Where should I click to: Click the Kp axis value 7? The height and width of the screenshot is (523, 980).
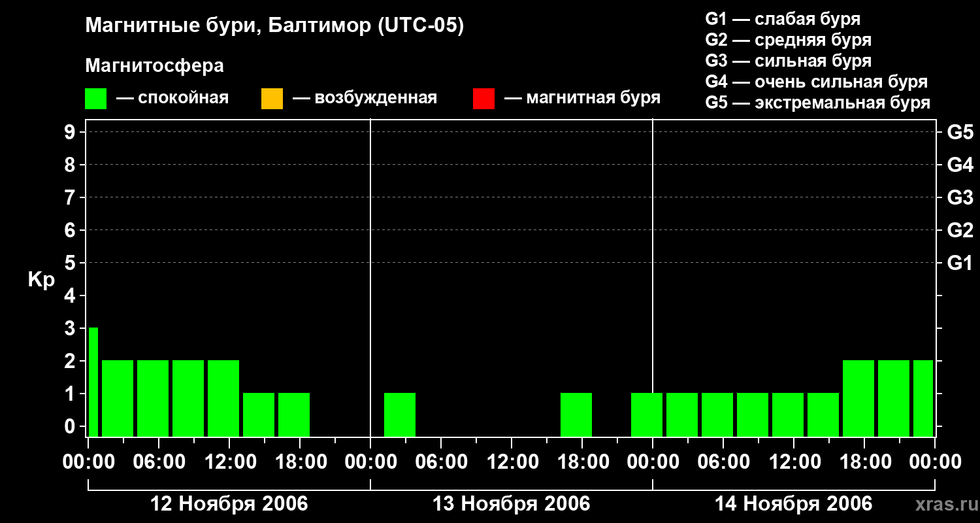(71, 197)
